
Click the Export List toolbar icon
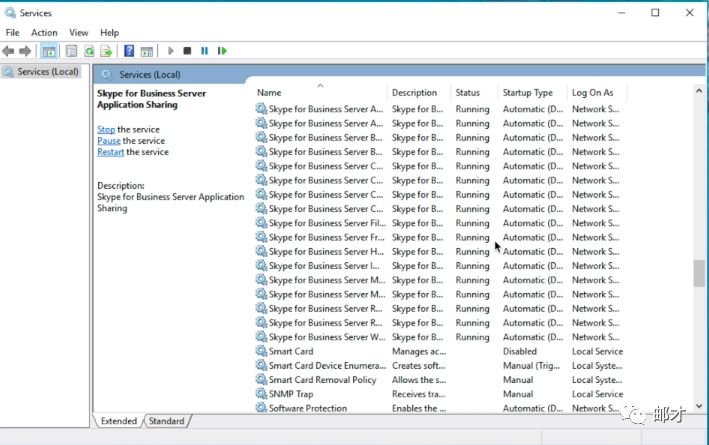(x=107, y=51)
